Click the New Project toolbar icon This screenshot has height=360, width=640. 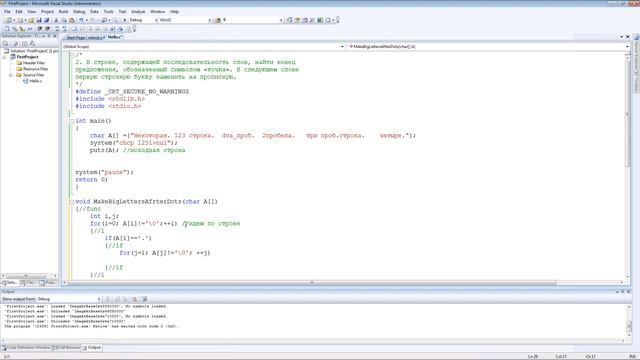tap(9, 20)
